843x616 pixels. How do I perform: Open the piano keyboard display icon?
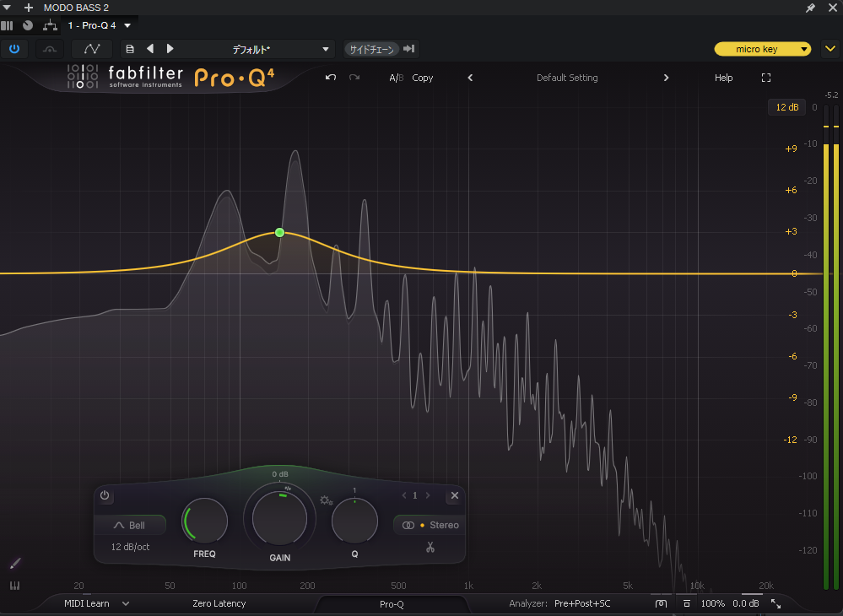pos(14,586)
